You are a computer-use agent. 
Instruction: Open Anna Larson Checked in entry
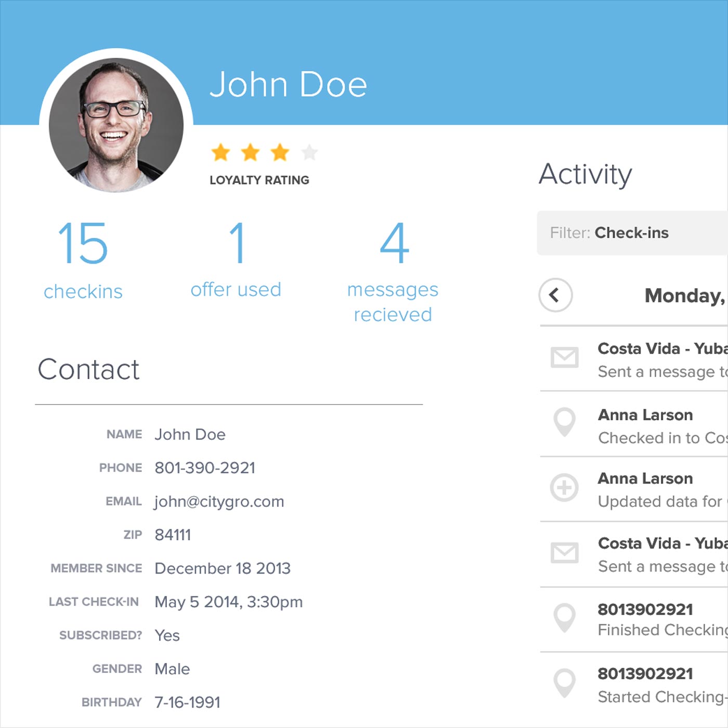point(634,424)
